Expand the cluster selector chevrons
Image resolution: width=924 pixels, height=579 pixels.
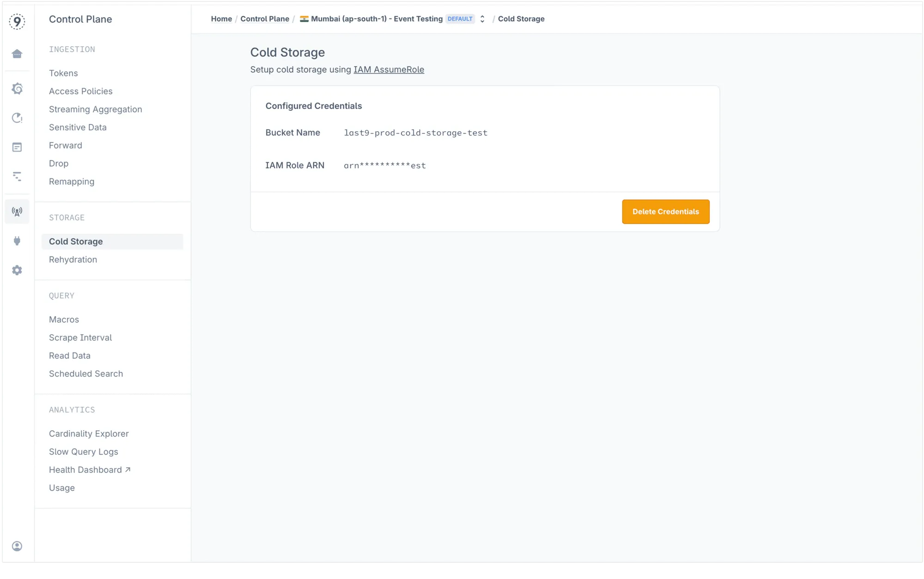482,19
